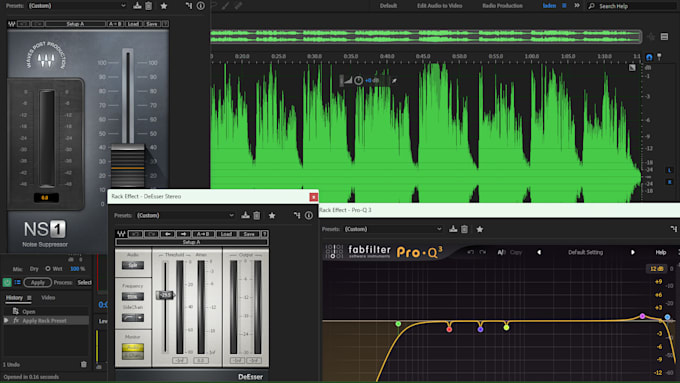The height and width of the screenshot is (383, 680).
Task: Favorite the DeEsser preset star icon
Action: point(272,216)
